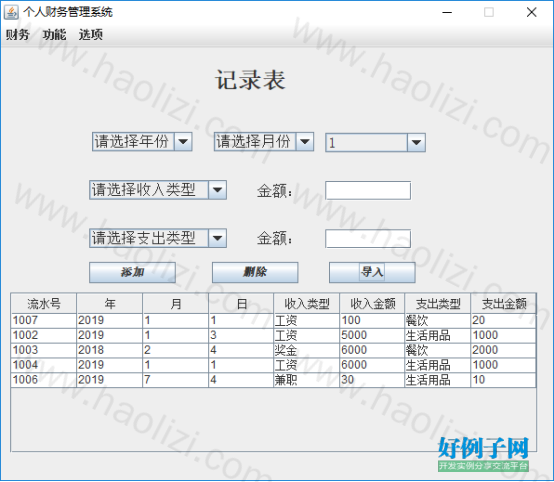Focus the expense 金额 input field
This screenshot has width=554, height=482.
click(368, 239)
